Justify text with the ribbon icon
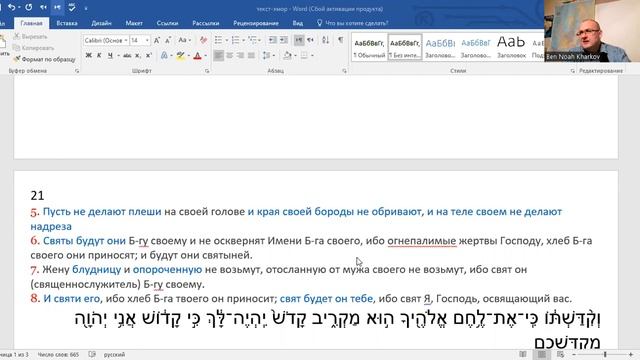 (251, 55)
